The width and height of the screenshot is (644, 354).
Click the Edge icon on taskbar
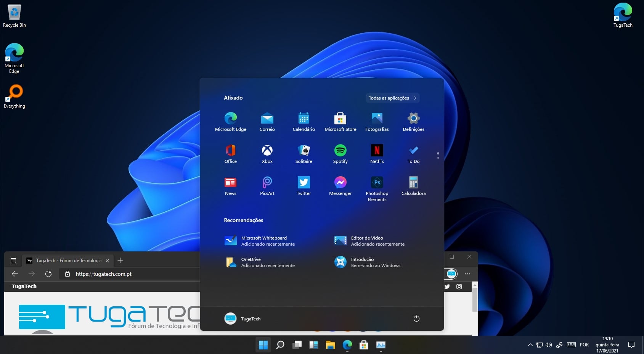[x=347, y=345]
